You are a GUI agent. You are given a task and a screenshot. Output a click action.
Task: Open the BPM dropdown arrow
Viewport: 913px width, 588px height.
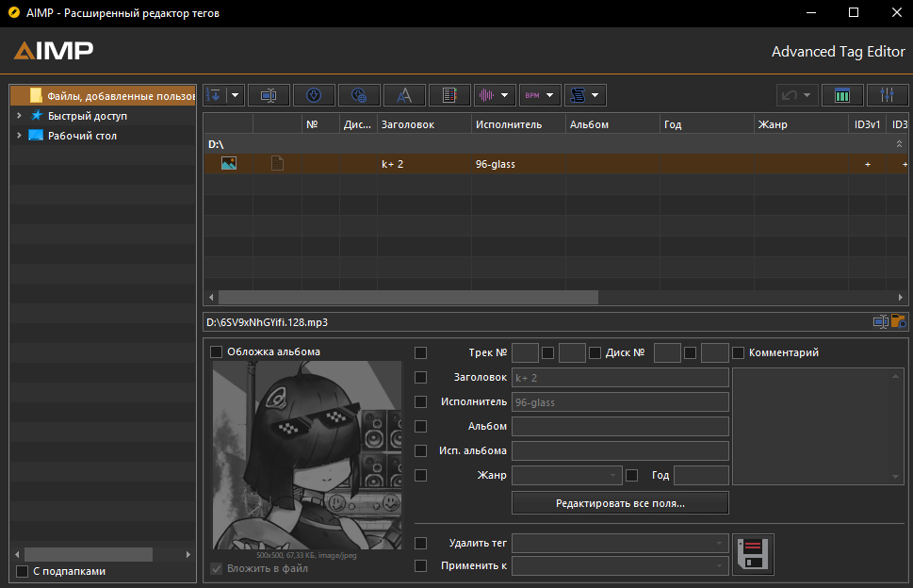point(550,95)
